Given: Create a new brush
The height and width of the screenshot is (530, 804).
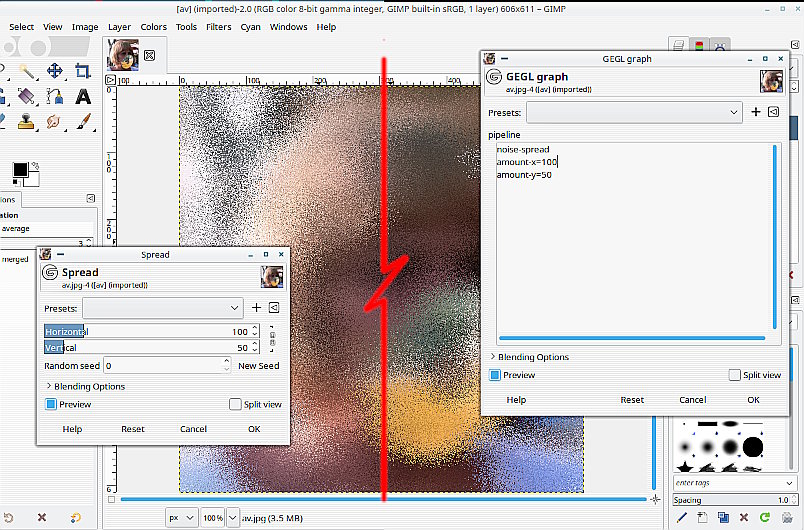Looking at the screenshot, I should click(x=702, y=517).
